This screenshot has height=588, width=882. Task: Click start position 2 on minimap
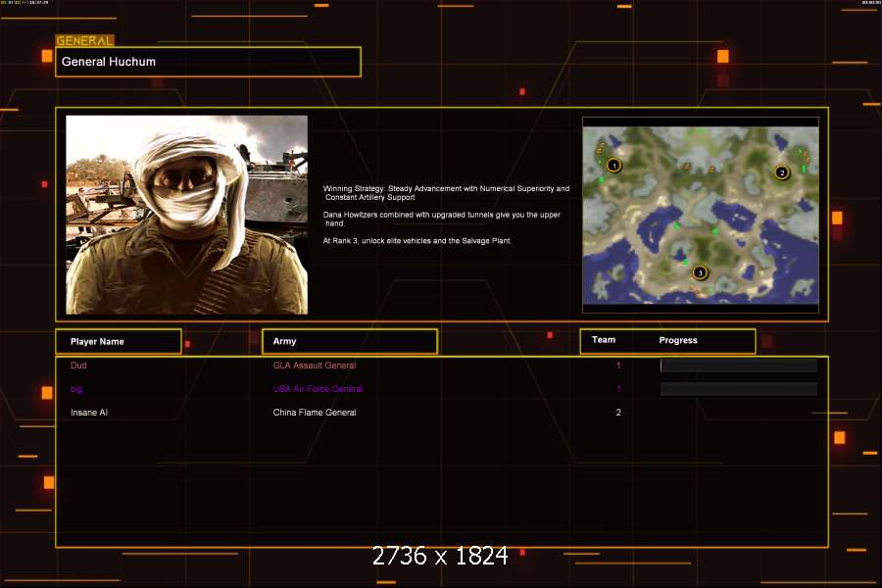coord(781,172)
